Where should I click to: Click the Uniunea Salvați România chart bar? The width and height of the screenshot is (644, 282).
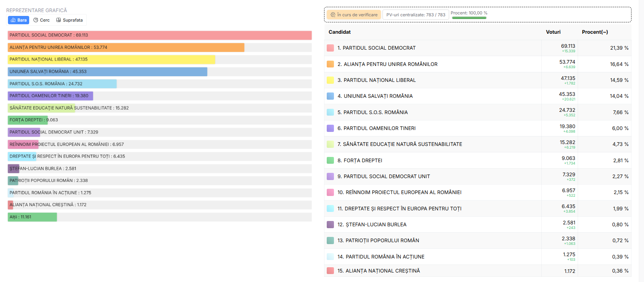[108, 72]
